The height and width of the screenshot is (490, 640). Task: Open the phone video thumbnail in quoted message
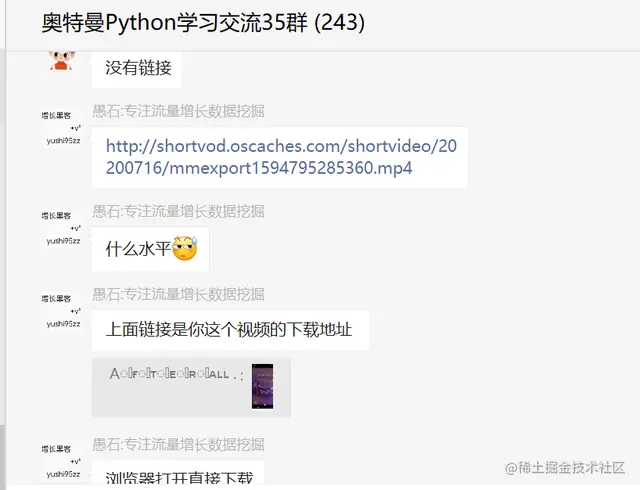click(x=262, y=386)
